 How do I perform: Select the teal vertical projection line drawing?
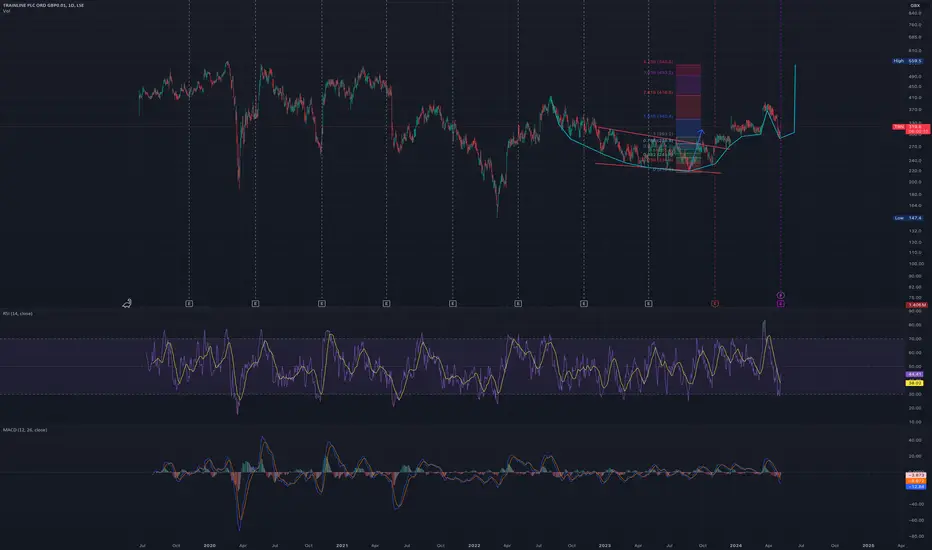coord(795,98)
